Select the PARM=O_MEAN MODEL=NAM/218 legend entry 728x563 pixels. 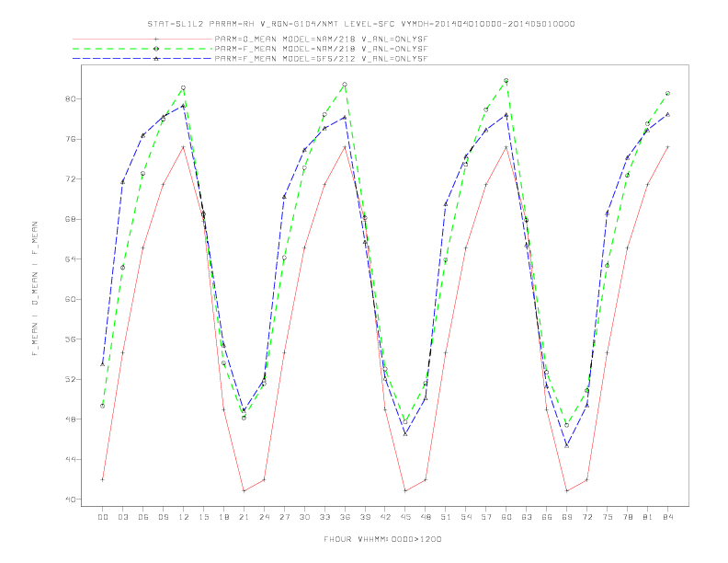[x=321, y=39]
